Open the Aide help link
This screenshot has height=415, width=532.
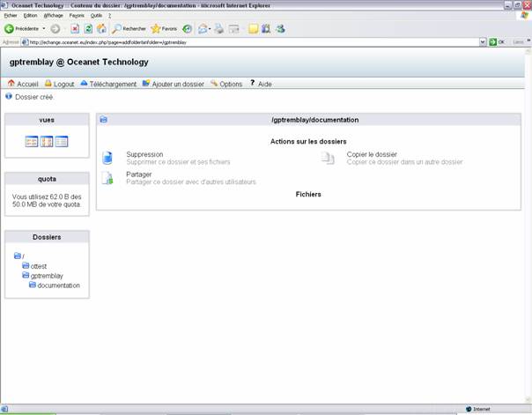(264, 85)
